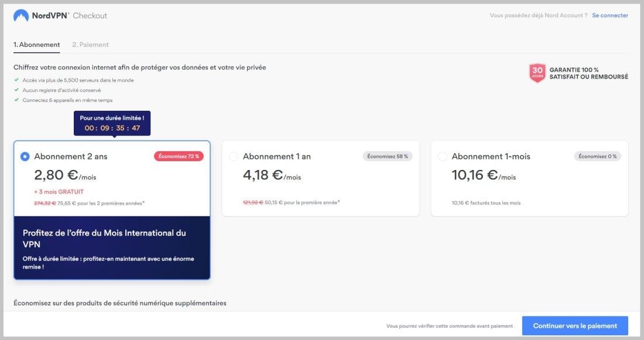This screenshot has width=644, height=340.
Task: Click the Checkout label next to NordVPN
Action: (90, 16)
